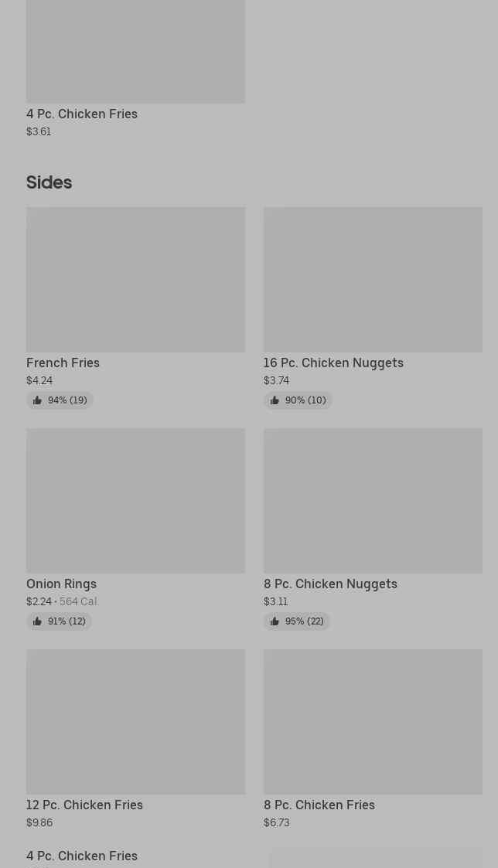Screen dimensions: 498x868
Task: Click thumbs-up icon under 16 Pc. Chicken Nuggets
Action: point(275,400)
